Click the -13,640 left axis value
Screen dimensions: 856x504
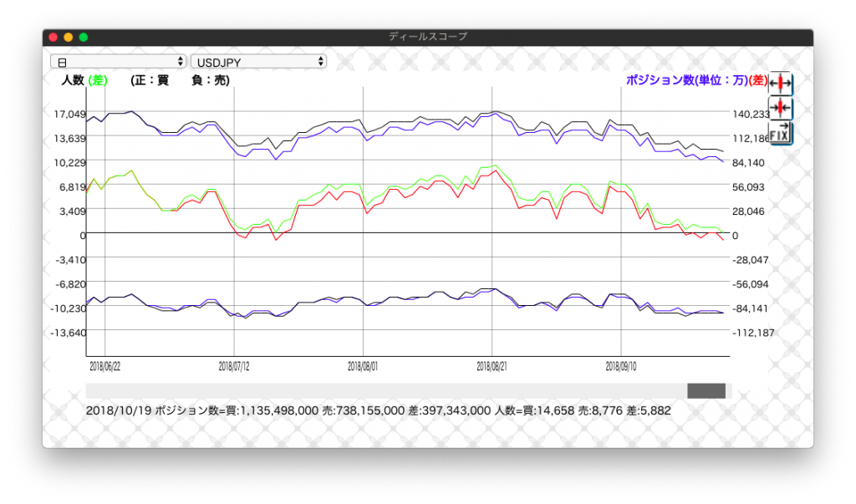pos(69,333)
